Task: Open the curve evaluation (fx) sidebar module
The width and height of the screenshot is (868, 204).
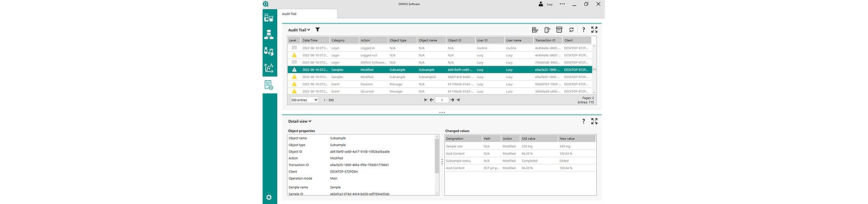Action: point(269,68)
